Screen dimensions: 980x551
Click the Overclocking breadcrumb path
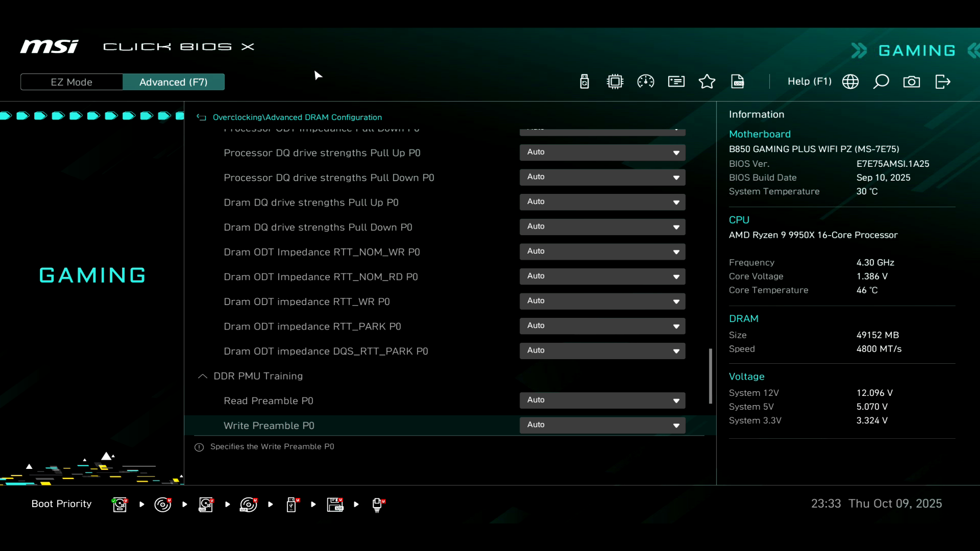[237, 117]
